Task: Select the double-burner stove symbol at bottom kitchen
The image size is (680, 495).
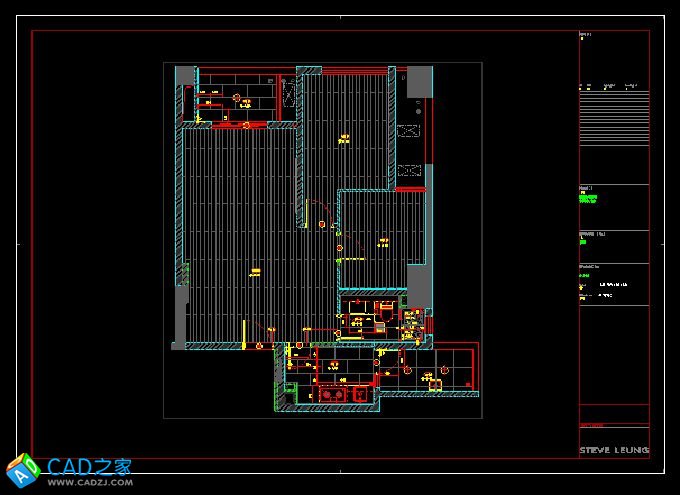Action: pos(333,396)
